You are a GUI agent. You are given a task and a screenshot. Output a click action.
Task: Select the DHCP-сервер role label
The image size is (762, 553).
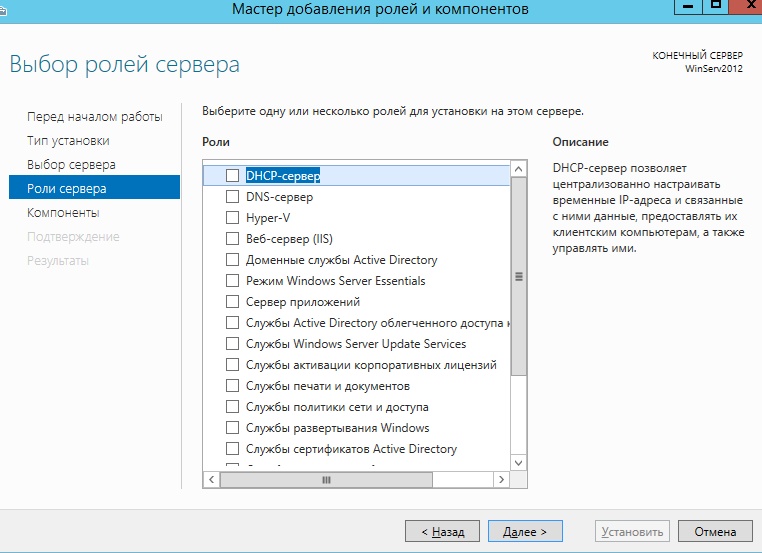coord(283,175)
